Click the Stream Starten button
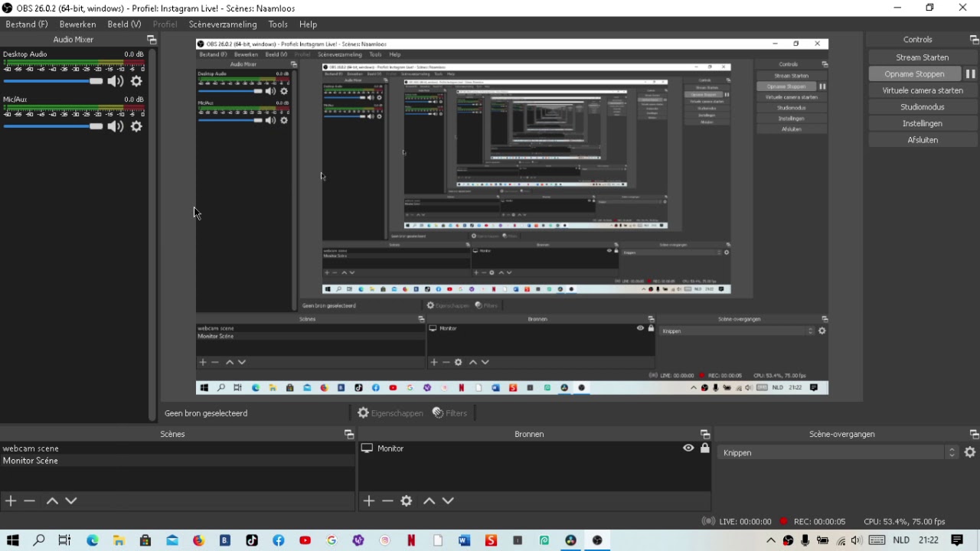Viewport: 980px width, 551px height. click(922, 57)
